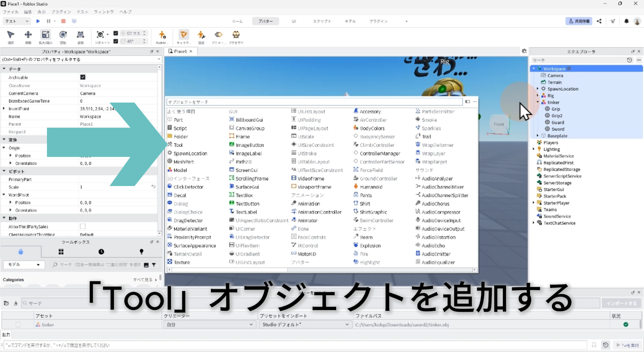Click the Avatar rig builder icon

pyautogui.click(x=162, y=35)
